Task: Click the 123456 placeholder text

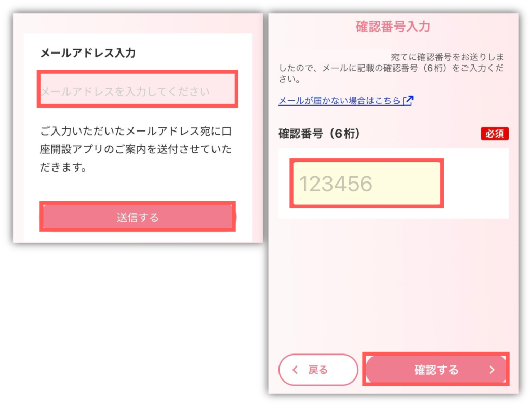Action: pos(336,184)
